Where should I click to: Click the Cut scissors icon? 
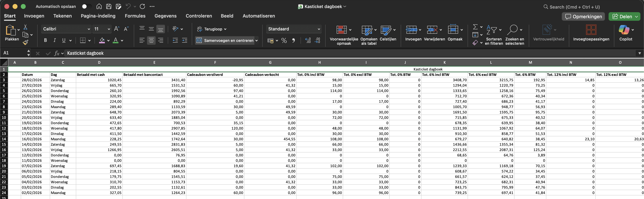tap(25, 27)
